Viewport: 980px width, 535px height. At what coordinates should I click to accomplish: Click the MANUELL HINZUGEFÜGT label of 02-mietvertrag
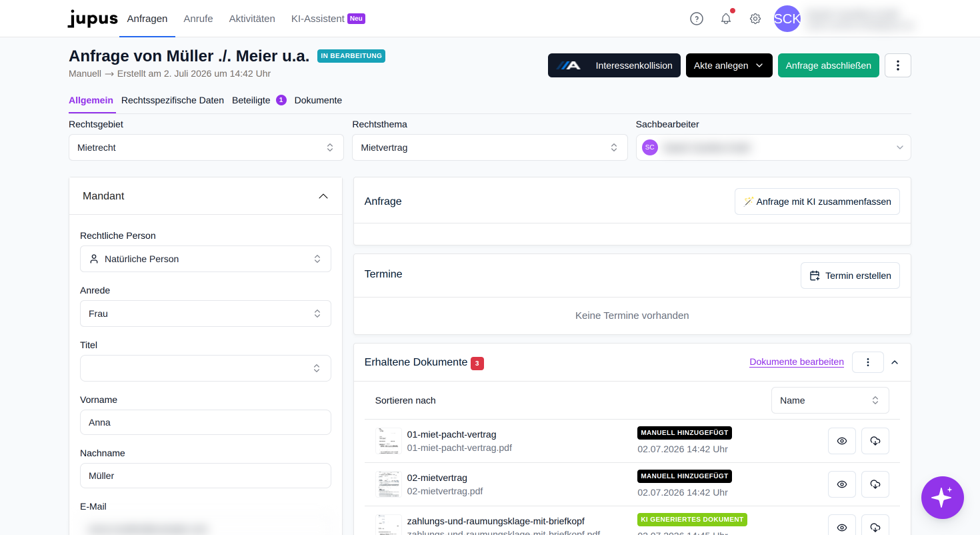pyautogui.click(x=685, y=476)
